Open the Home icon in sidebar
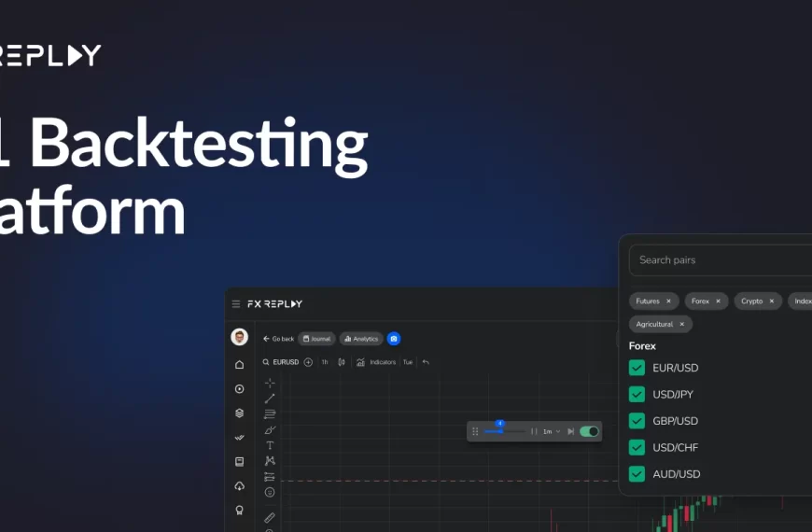 [239, 365]
